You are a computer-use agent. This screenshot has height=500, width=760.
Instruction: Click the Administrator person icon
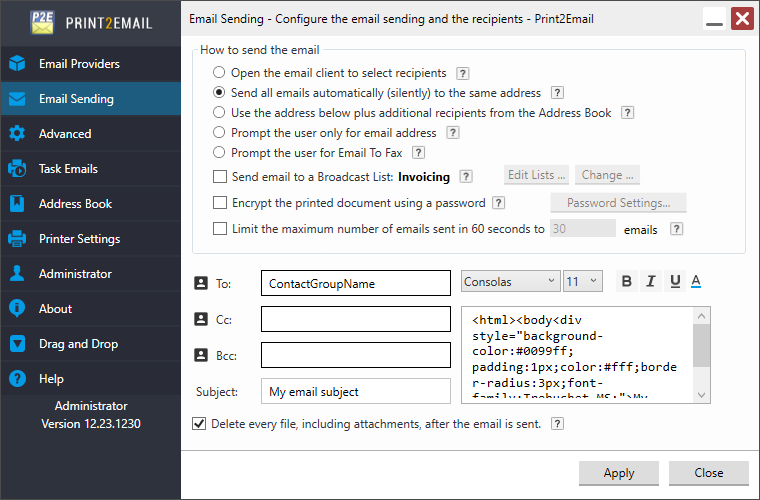17,273
